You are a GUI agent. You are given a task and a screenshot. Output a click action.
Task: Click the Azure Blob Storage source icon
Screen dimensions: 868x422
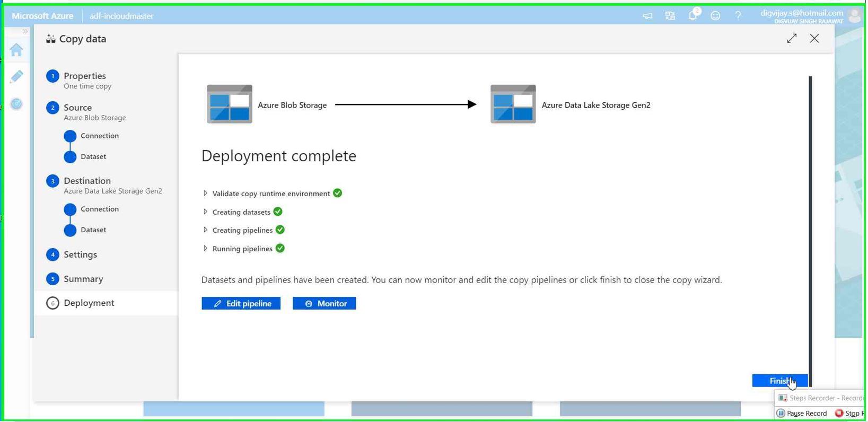[x=230, y=104]
